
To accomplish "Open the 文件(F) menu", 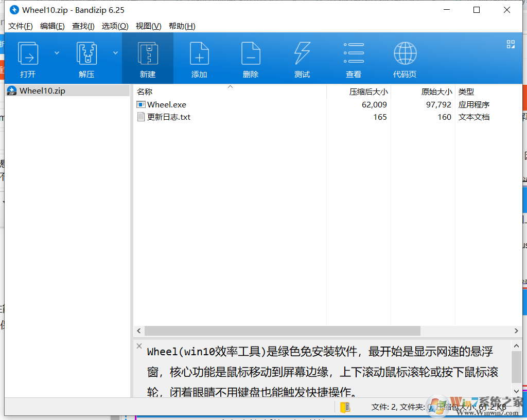I will coord(20,26).
